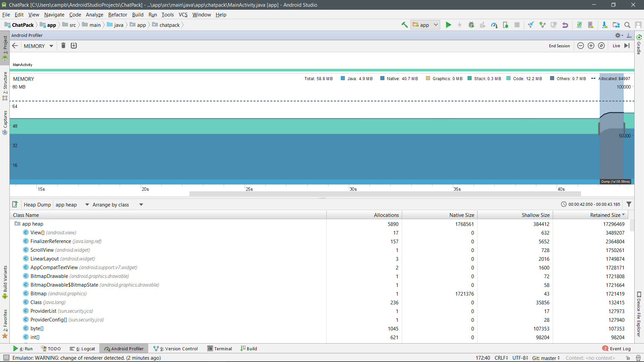
Task: Switch to the Logcat tab
Action: 83,349
